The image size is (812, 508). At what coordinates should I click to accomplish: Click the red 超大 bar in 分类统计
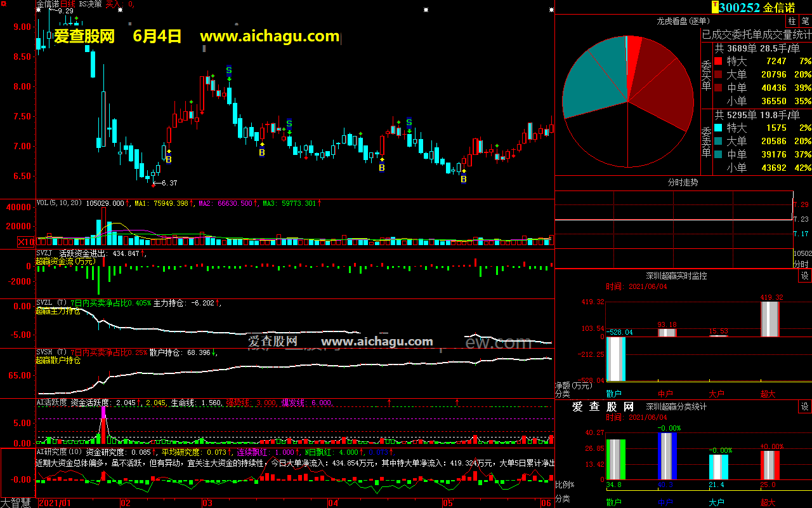(x=769, y=465)
